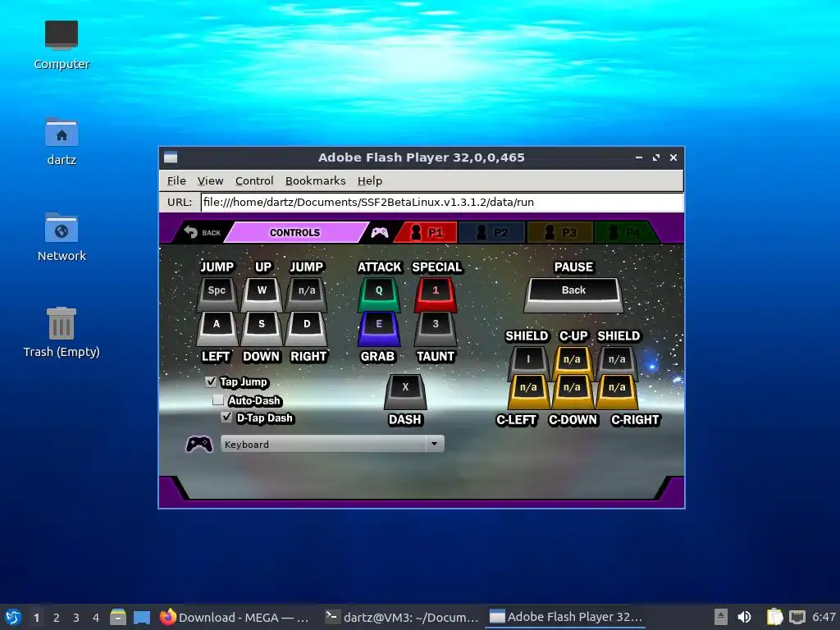The width and height of the screenshot is (840, 630).
Task: Click the yellow n/a key above C-DOWN
Action: tap(572, 391)
